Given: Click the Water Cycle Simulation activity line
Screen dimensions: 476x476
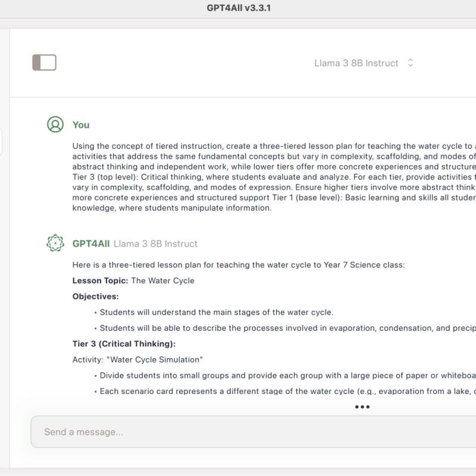Looking at the screenshot, I should 137,359.
